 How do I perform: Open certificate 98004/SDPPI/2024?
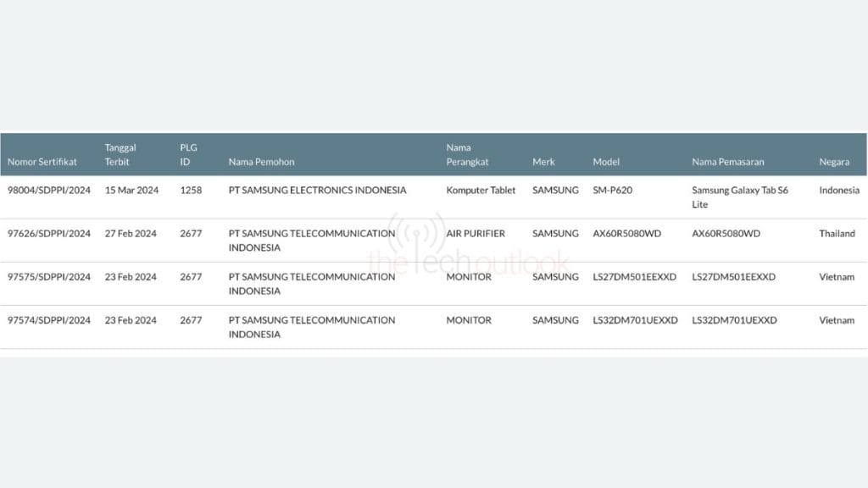click(48, 191)
